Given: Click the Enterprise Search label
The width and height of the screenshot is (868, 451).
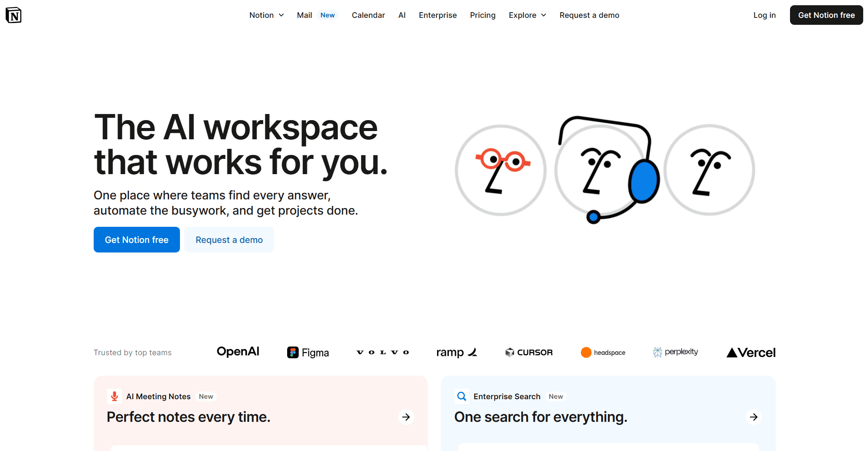Looking at the screenshot, I should point(507,397).
